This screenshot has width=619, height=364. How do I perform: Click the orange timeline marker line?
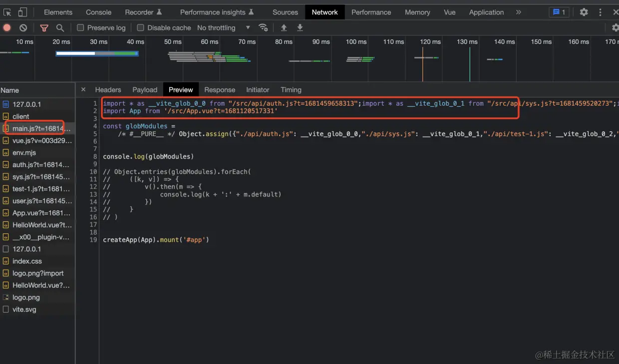(x=423, y=59)
